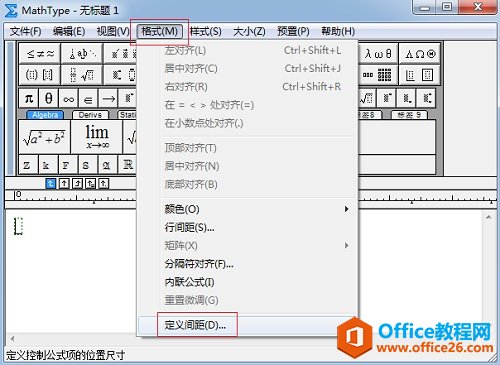
Task: Open the 文件(F) menu
Action: tap(25, 31)
